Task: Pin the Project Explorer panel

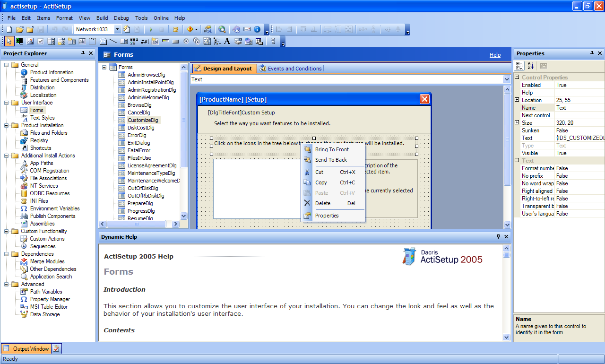Action: tap(83, 53)
